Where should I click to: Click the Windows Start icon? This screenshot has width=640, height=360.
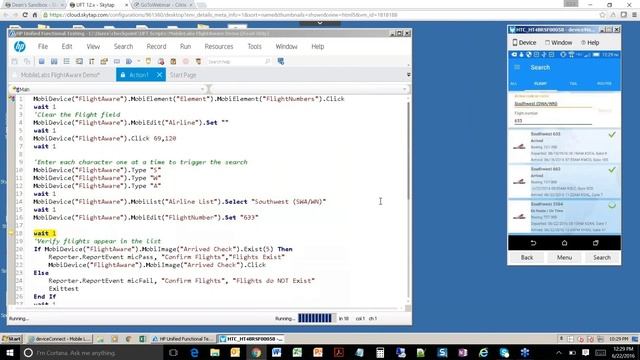[9, 353]
